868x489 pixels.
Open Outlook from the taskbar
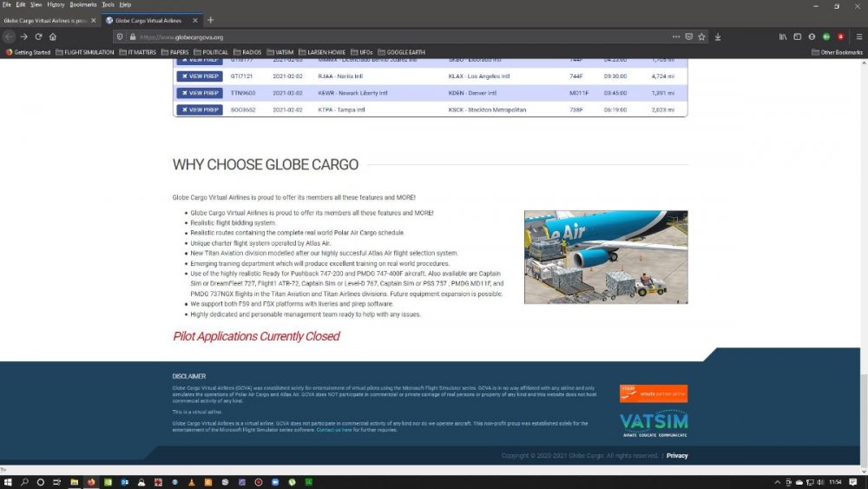[124, 482]
